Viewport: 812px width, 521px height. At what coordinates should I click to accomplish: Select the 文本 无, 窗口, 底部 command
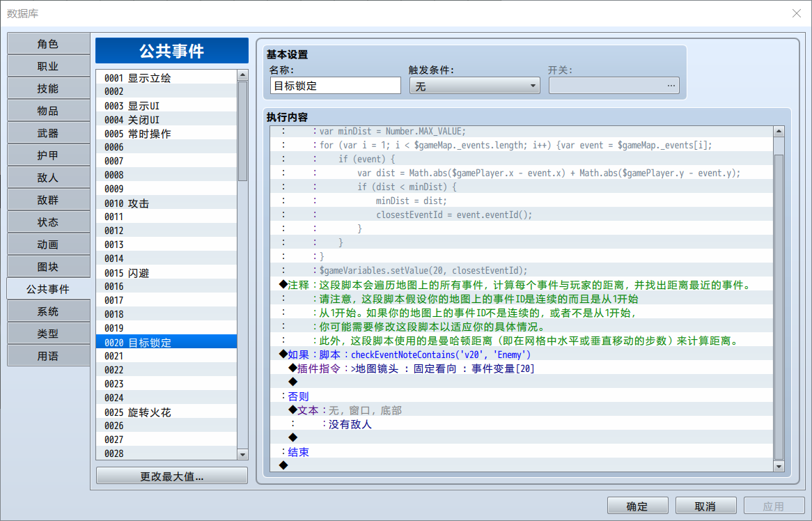tap(522, 410)
